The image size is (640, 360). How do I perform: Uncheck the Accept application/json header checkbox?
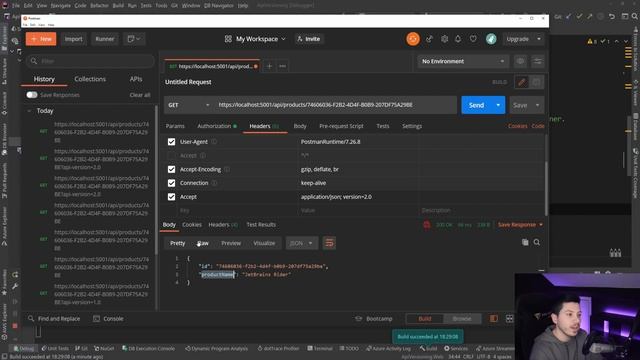tap(171, 197)
